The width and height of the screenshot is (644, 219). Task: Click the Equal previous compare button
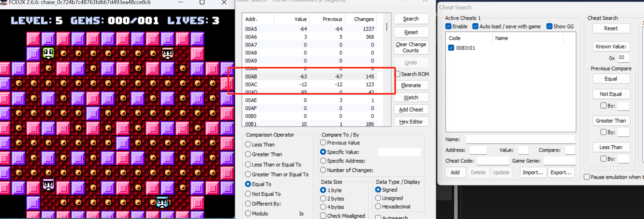(611, 79)
